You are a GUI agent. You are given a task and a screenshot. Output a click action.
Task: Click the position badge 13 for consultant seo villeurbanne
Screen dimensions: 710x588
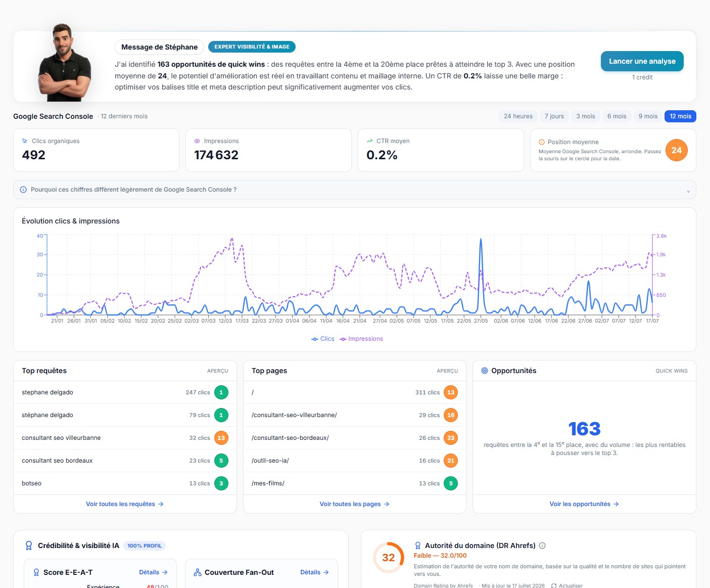coord(221,438)
